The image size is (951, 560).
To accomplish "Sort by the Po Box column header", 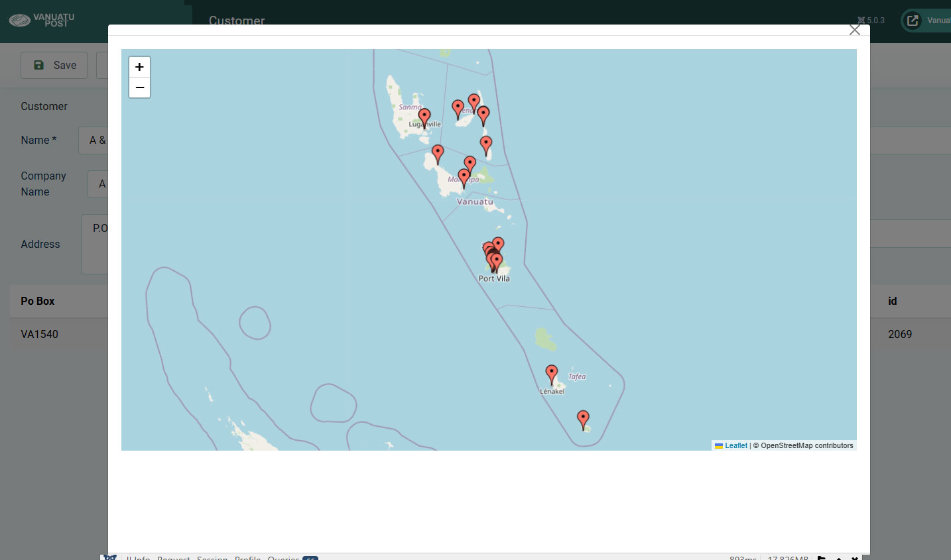I will [38, 301].
